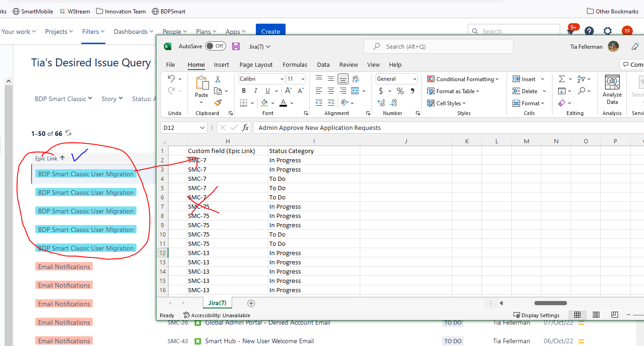Click the Excel save icon

pos(236,46)
